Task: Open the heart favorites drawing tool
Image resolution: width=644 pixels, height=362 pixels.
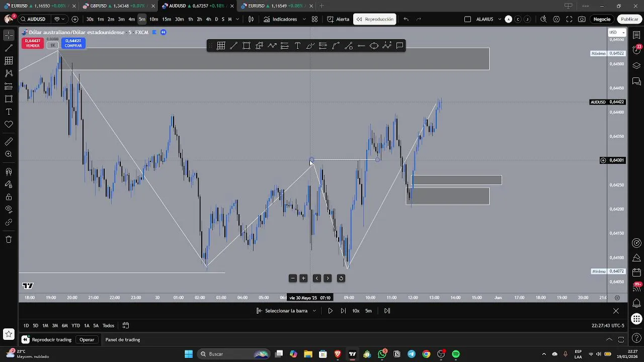Action: point(9,124)
